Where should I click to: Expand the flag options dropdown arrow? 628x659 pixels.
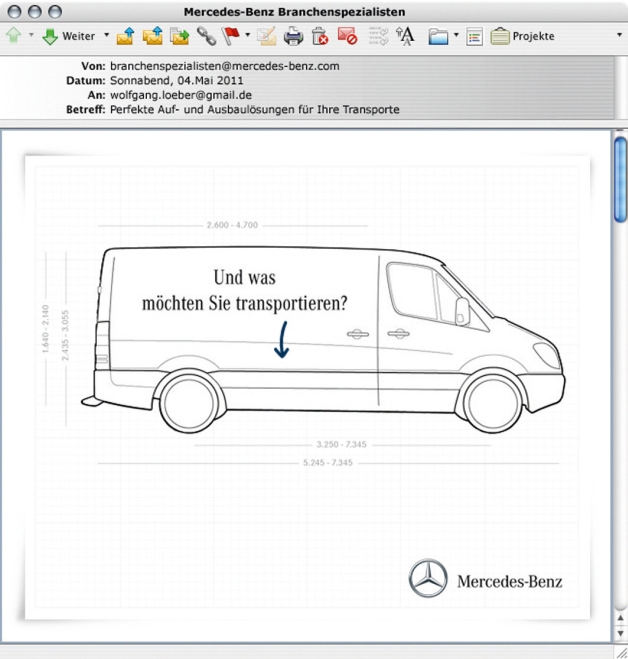[247, 36]
